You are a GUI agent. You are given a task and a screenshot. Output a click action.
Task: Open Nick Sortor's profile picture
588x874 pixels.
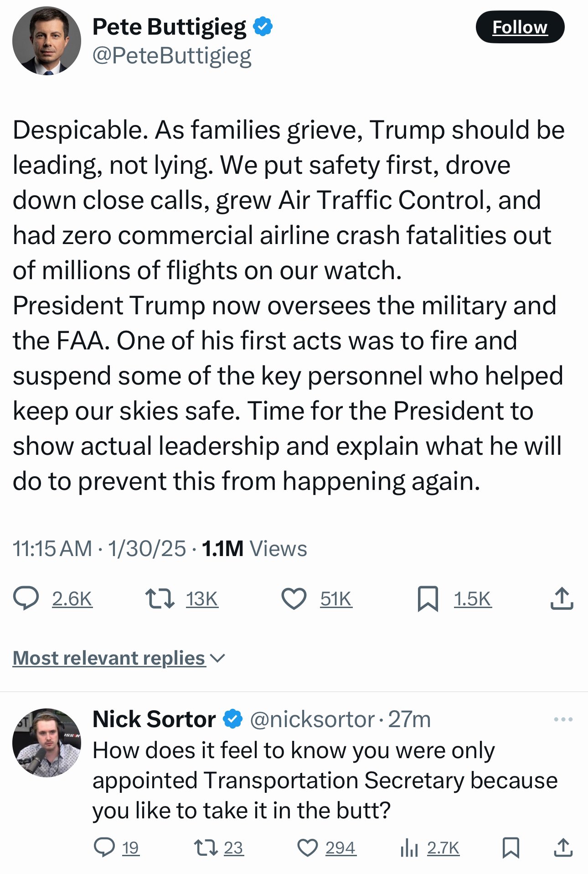click(x=46, y=743)
